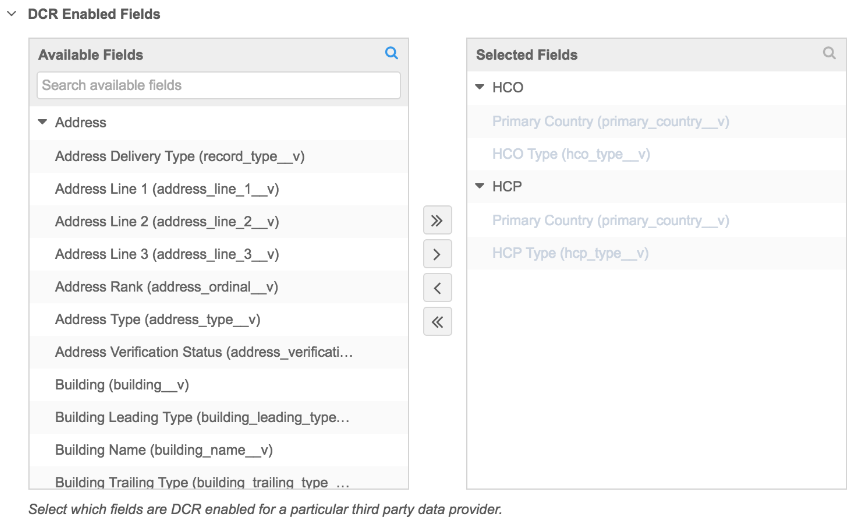Select HCP Type in Selected Fields

tap(570, 253)
